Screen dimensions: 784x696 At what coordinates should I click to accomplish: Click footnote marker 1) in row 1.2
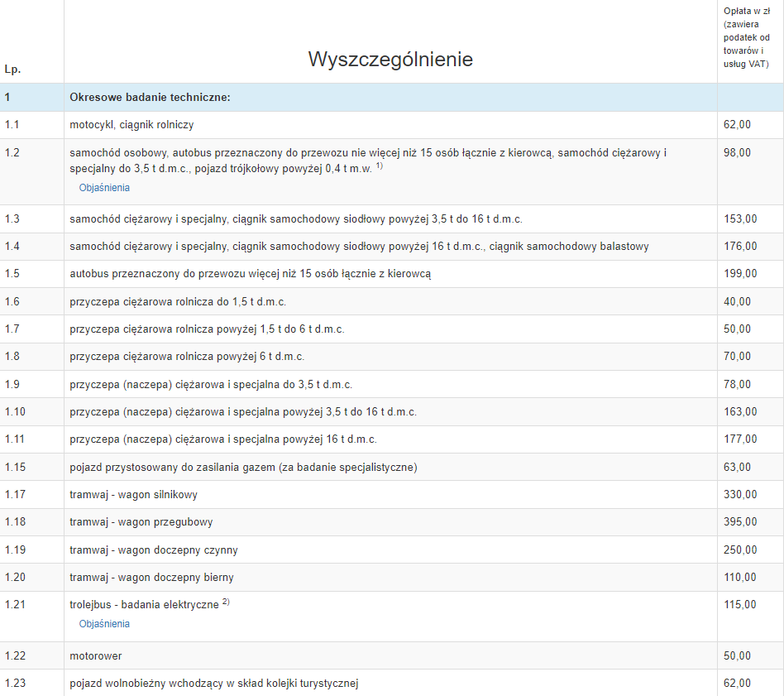380,166
